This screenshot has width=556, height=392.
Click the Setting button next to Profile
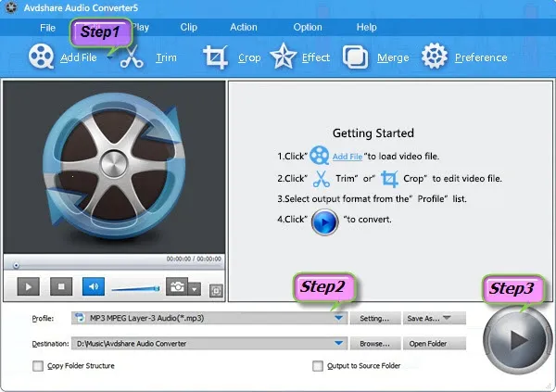(x=374, y=319)
